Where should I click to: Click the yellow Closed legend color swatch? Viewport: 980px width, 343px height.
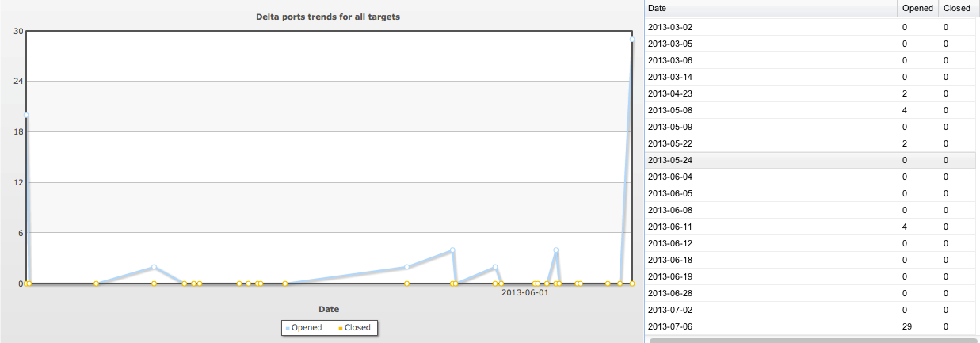click(340, 328)
